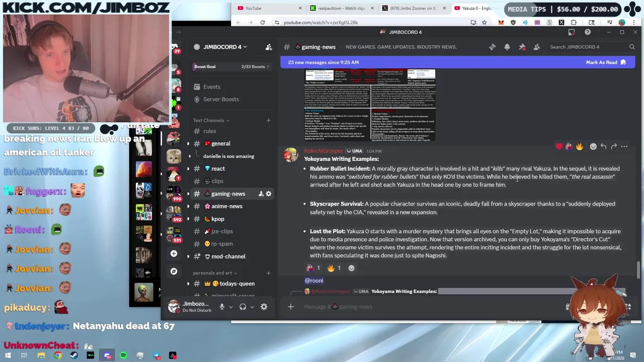This screenshot has height=362, width=644.
Task: Collapse the personals and art category
Action: (x=215, y=273)
